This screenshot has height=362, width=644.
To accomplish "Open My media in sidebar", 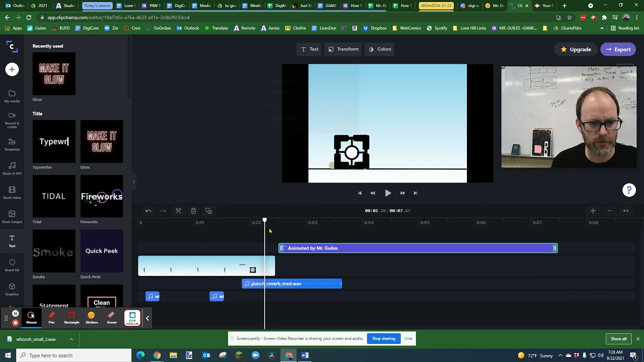I will click(x=12, y=97).
